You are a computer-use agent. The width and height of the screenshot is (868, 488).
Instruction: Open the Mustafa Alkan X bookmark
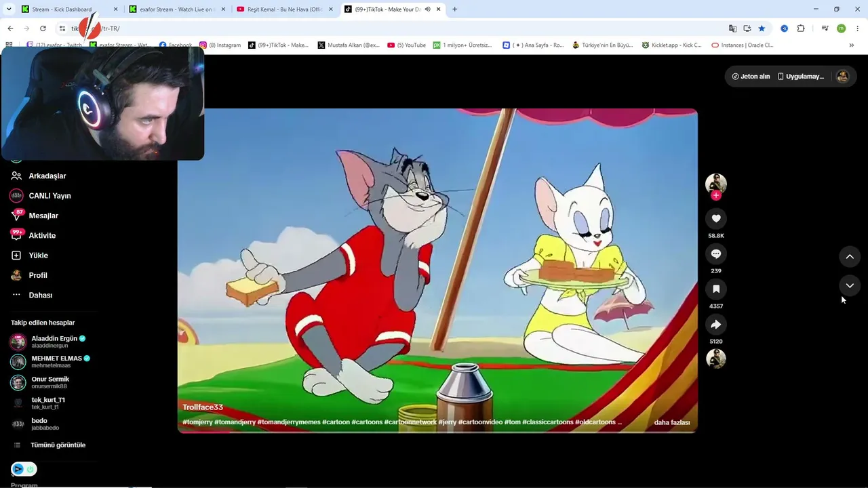pyautogui.click(x=349, y=45)
